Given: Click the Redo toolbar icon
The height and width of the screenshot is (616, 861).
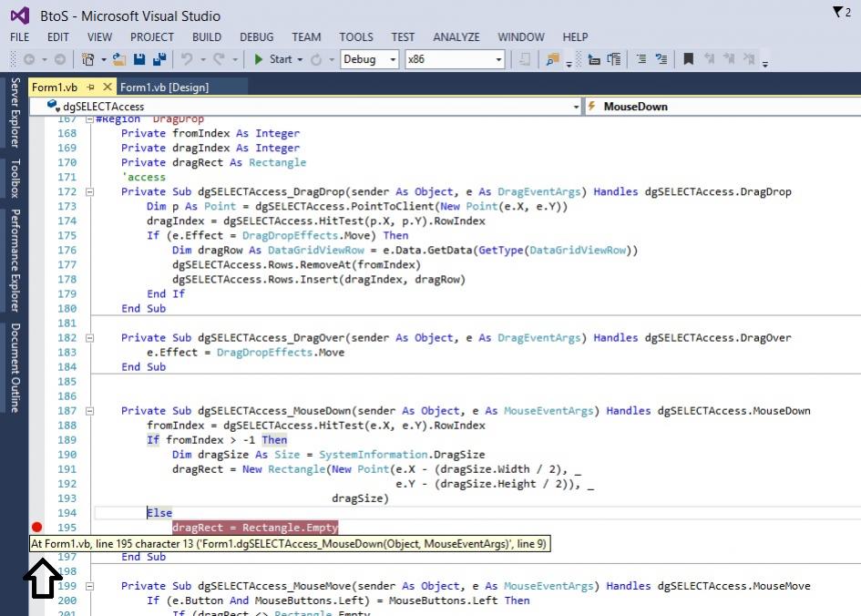Looking at the screenshot, I should (x=219, y=59).
